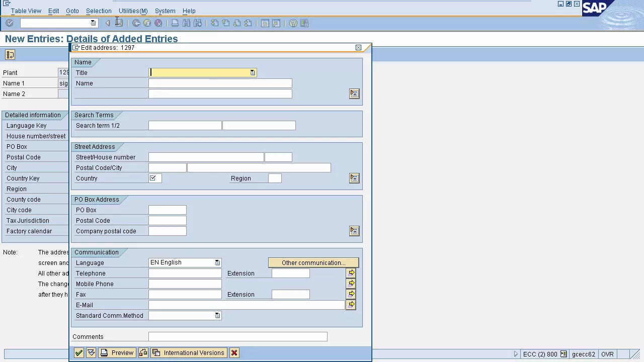Click the Save diskette icon in the toolbar

coord(119,23)
